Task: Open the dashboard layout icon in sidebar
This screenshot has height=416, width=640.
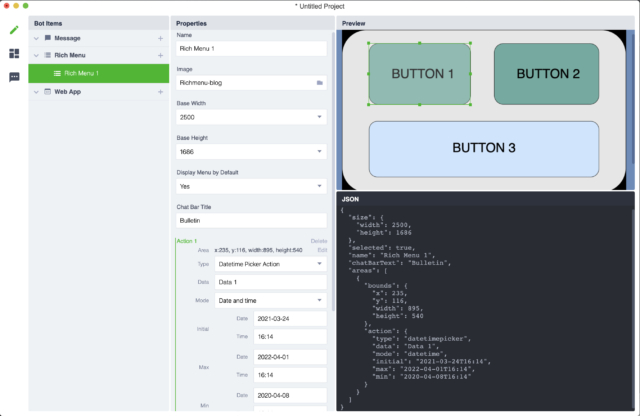Action: click(x=14, y=54)
